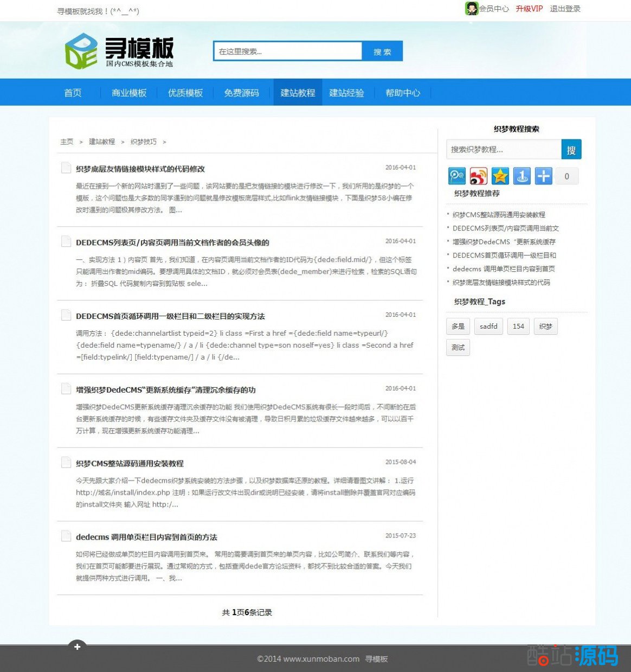
Task: Focus the 在这里搜索 header search field
Action: point(287,52)
